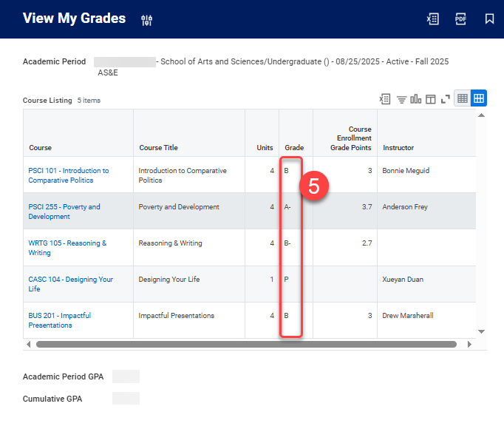Open the Course Listing filter icon
504x429 pixels.
pyautogui.click(x=401, y=99)
